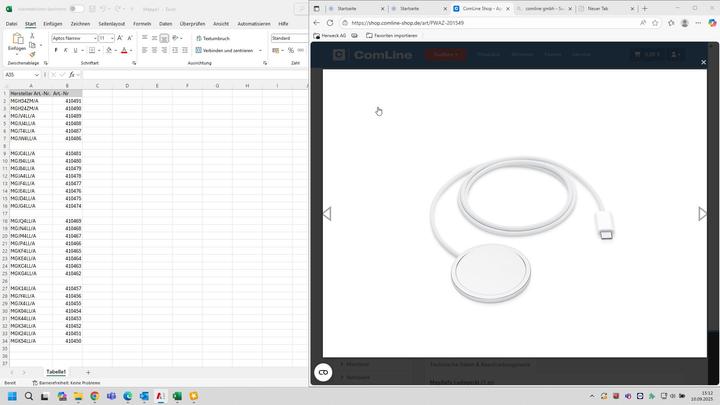Add a new sheet with plus icon
Screen dimensions: 720x405
[x=88, y=372]
